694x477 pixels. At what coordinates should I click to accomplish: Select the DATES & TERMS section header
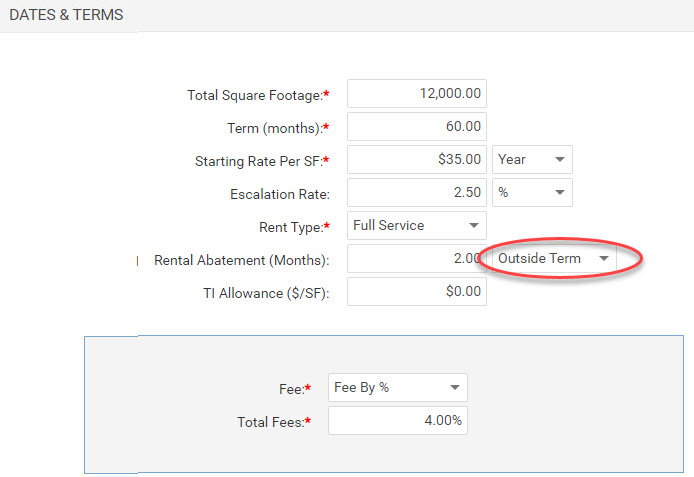point(66,15)
